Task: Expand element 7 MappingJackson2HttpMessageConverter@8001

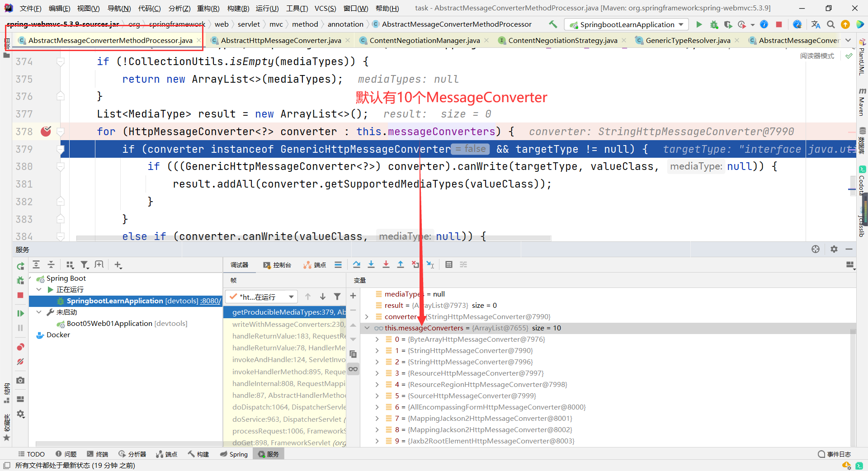Action: 377,419
